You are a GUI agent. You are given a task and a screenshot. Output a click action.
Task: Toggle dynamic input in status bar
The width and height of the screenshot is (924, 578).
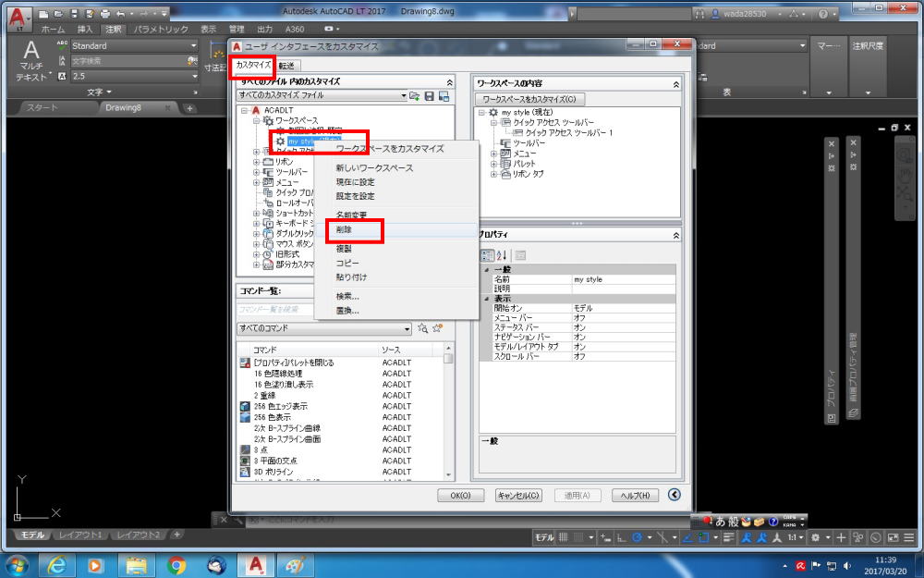pos(605,537)
